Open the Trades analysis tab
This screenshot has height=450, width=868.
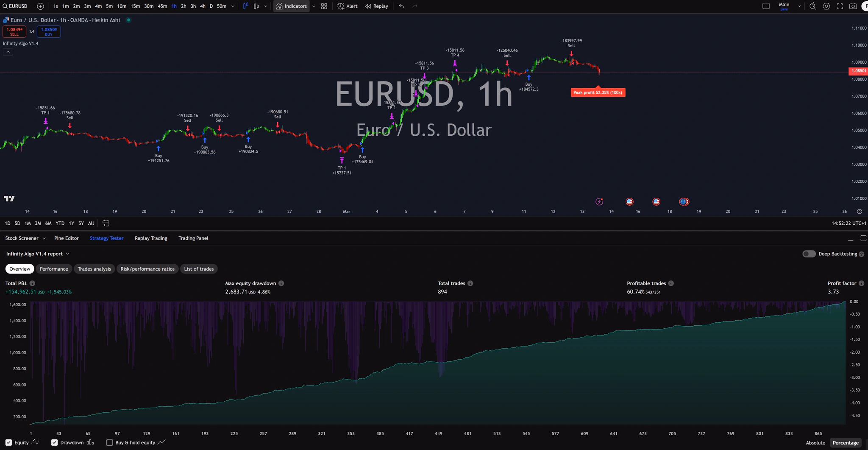coord(94,268)
